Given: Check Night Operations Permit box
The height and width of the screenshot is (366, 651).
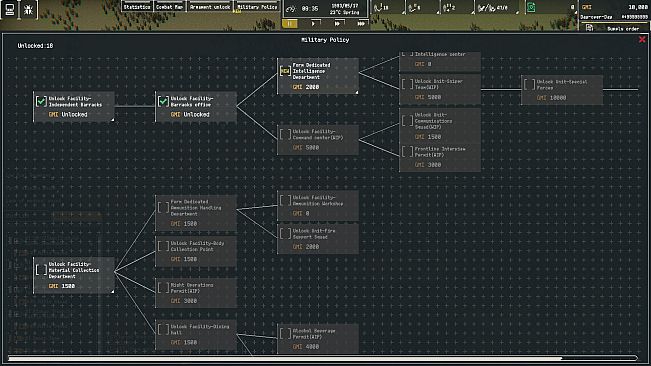Looking at the screenshot, I should (x=163, y=288).
